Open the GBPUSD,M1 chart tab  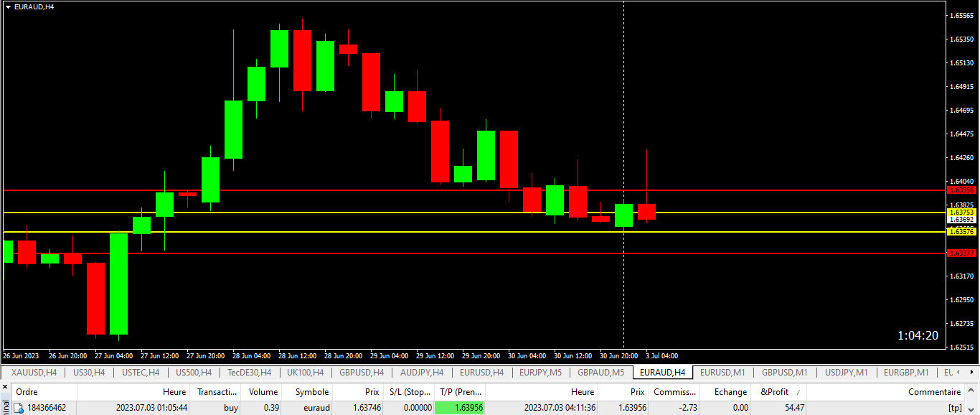pos(784,373)
